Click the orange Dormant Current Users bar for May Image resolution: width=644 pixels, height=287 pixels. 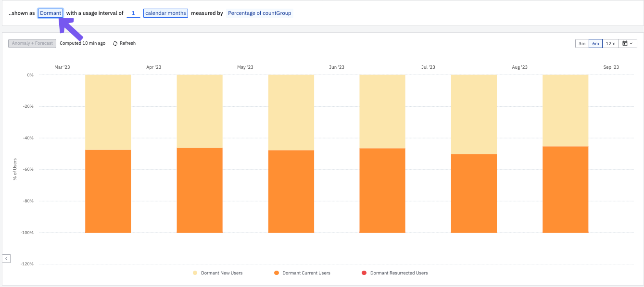[x=291, y=192]
